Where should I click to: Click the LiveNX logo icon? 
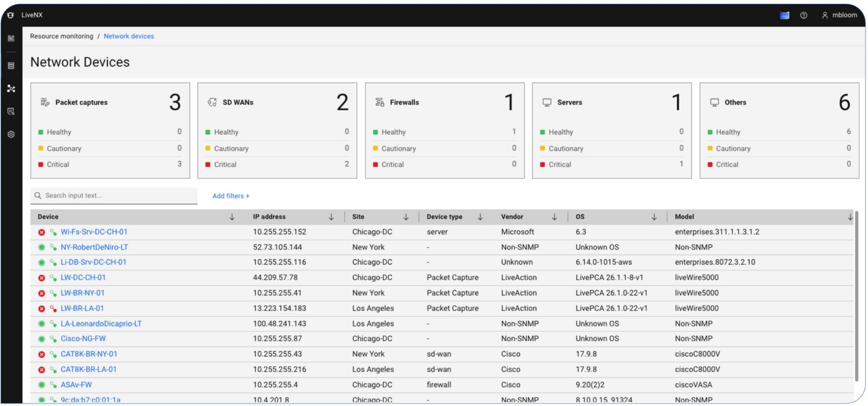tap(11, 15)
